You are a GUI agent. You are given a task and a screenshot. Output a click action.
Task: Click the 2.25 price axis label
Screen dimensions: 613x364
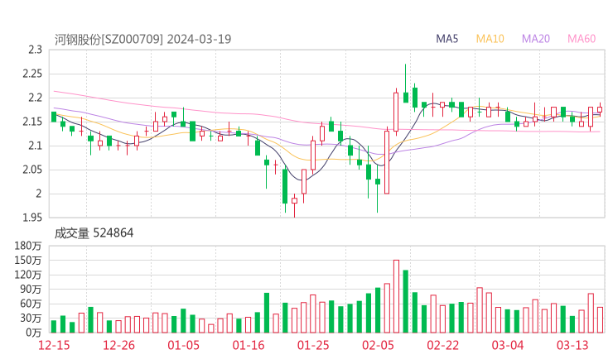click(32, 74)
